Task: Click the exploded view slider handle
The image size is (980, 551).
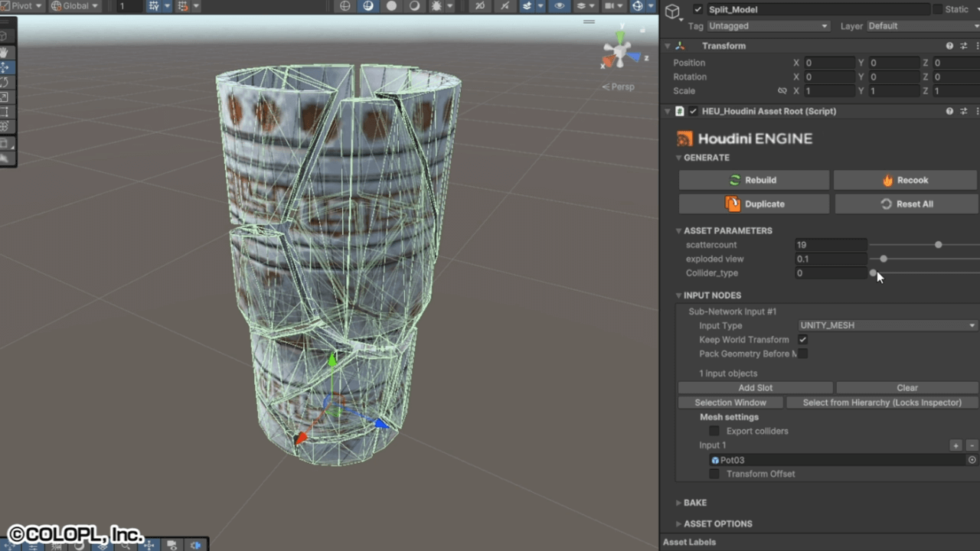Action: point(884,259)
